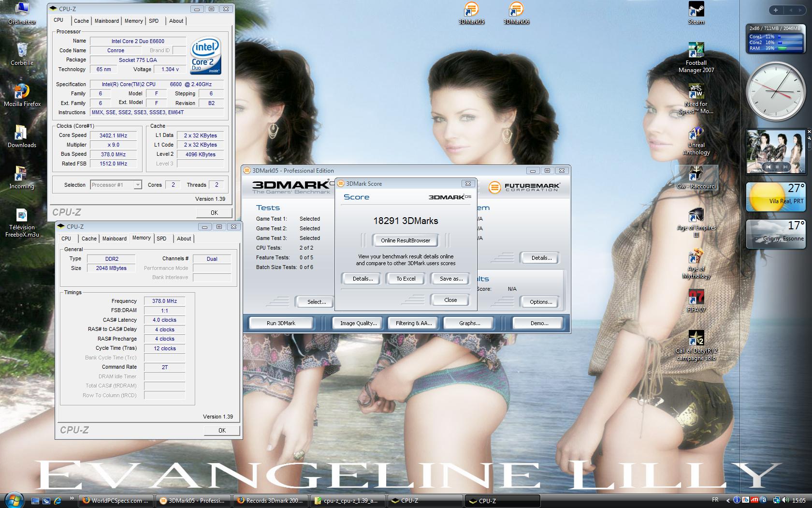Open Grigny, Essonne weather gadget
Screen dimensions: 812x508
click(x=776, y=234)
